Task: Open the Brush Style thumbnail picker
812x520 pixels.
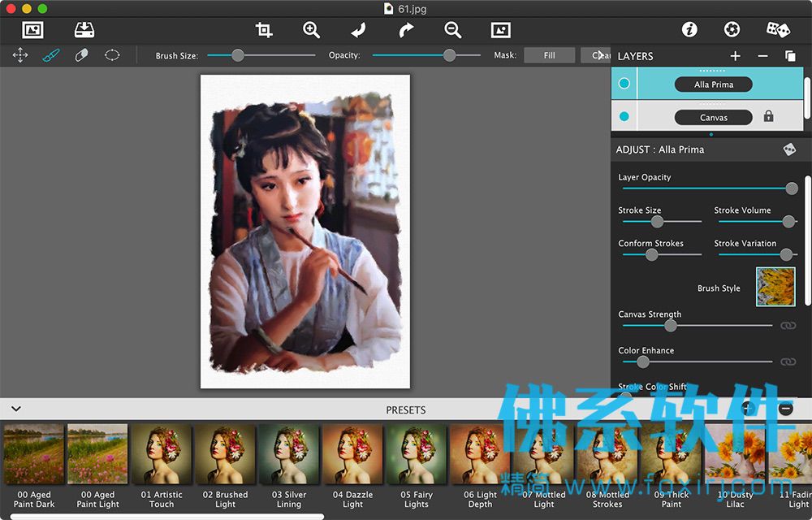Action: point(775,287)
